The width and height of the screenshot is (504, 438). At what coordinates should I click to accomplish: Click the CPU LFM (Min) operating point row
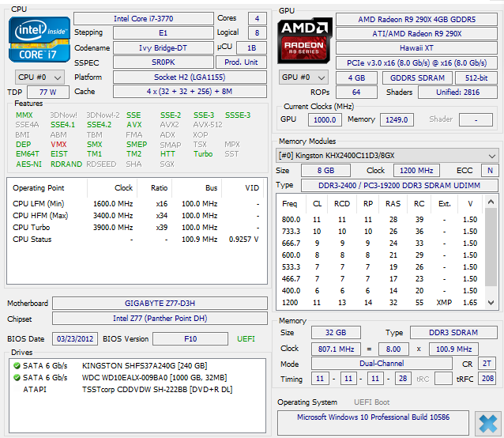137,204
